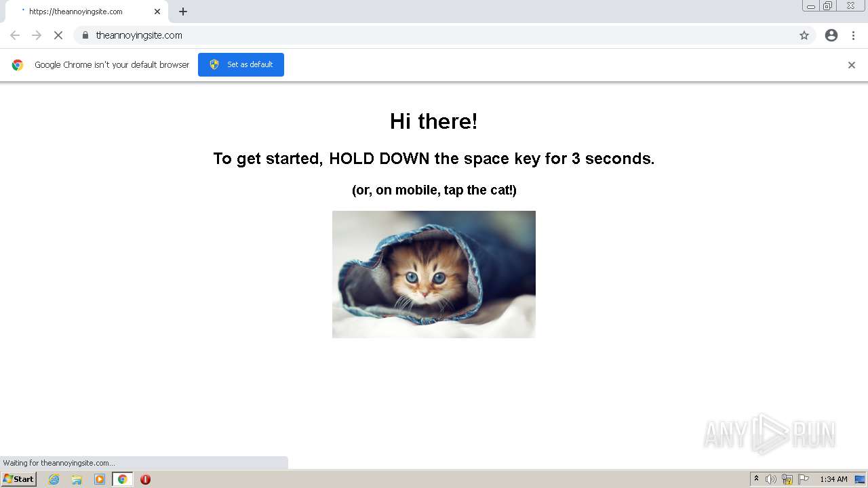Open the Chrome profile avatar
This screenshot has width=868, height=488.
click(831, 35)
